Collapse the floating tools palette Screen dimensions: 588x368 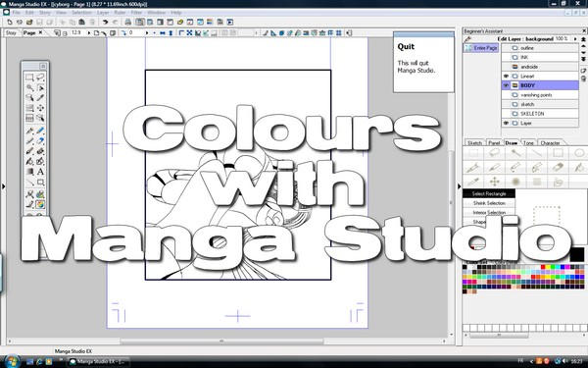(43, 66)
